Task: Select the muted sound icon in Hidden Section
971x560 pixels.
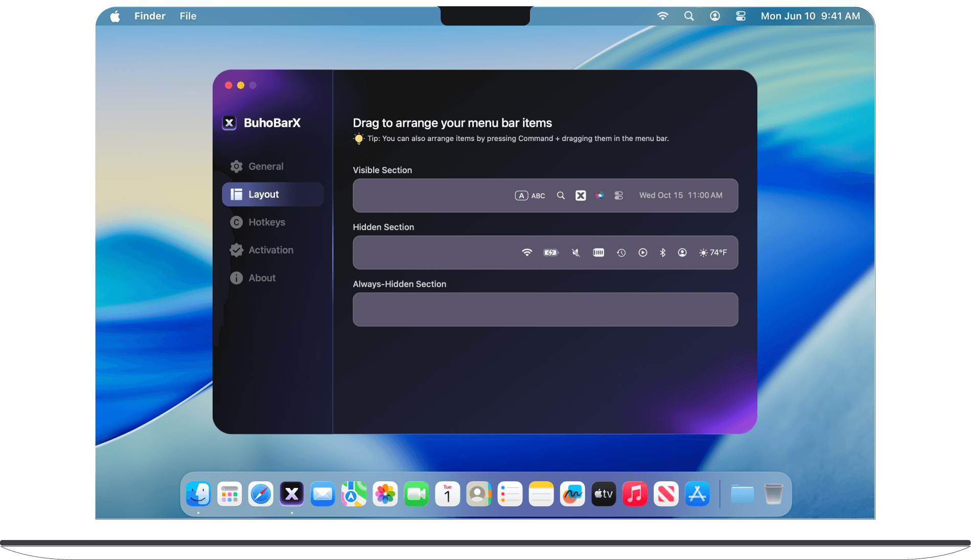Action: pos(575,252)
